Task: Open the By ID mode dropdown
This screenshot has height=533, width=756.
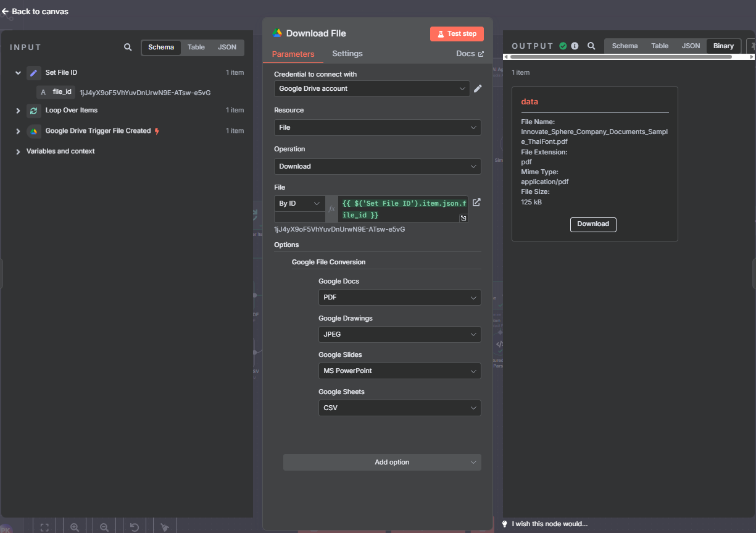Action: pyautogui.click(x=299, y=204)
